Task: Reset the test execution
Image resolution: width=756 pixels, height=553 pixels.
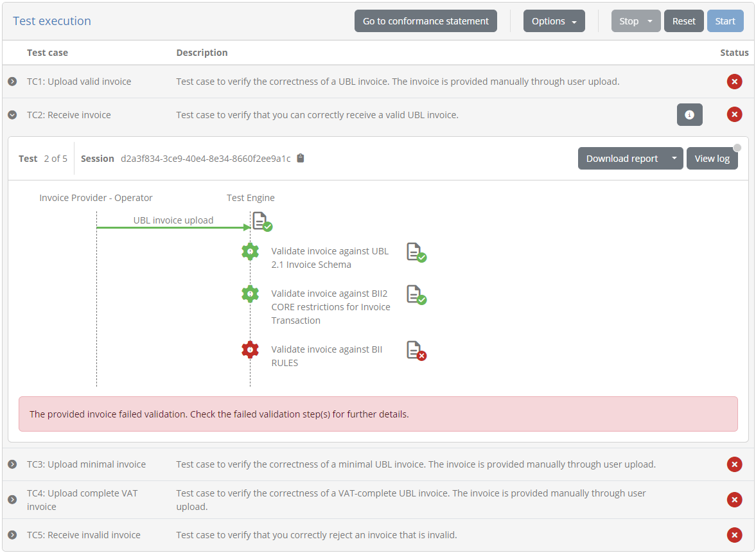Action: (x=683, y=21)
